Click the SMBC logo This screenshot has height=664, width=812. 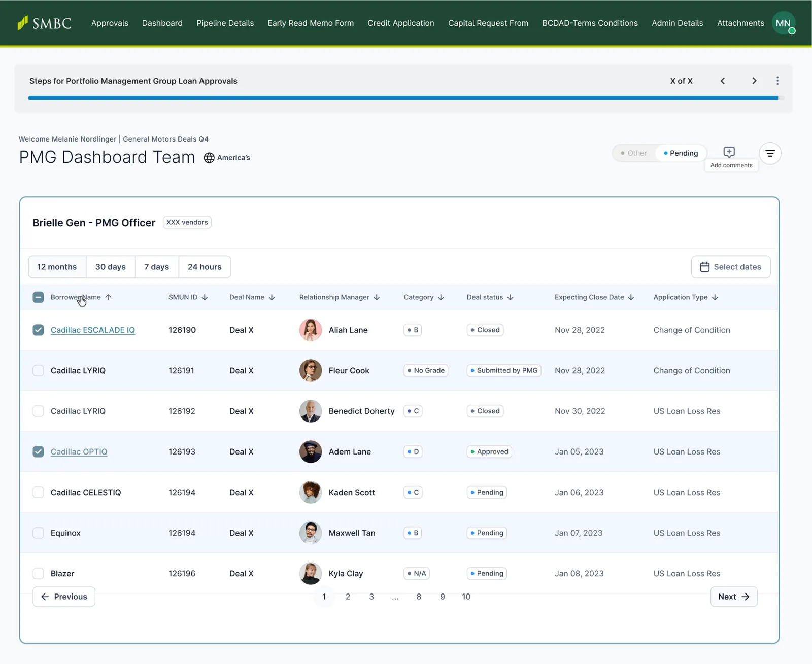pos(45,23)
